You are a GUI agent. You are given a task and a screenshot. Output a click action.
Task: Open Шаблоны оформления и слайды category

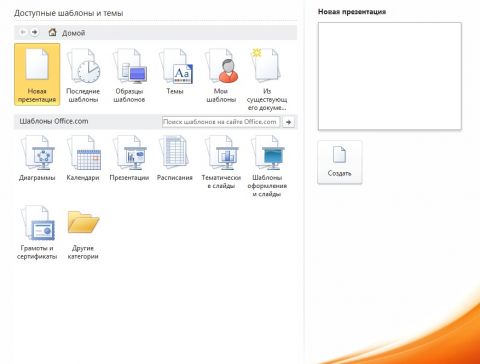click(x=267, y=166)
